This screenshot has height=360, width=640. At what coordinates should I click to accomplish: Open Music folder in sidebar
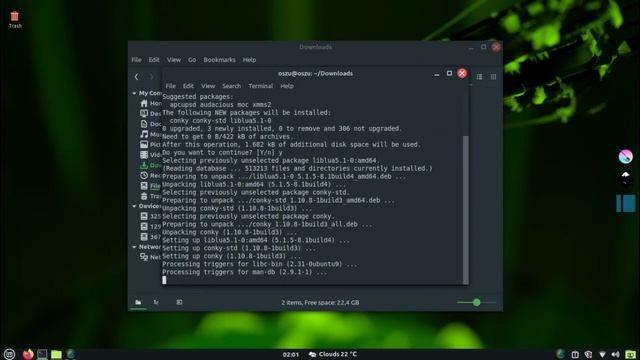pos(151,134)
